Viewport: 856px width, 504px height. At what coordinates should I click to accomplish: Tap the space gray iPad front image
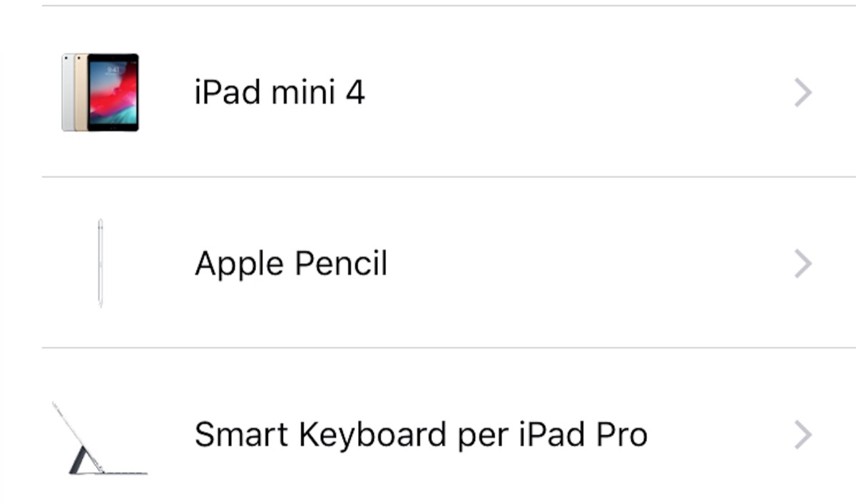point(113,92)
